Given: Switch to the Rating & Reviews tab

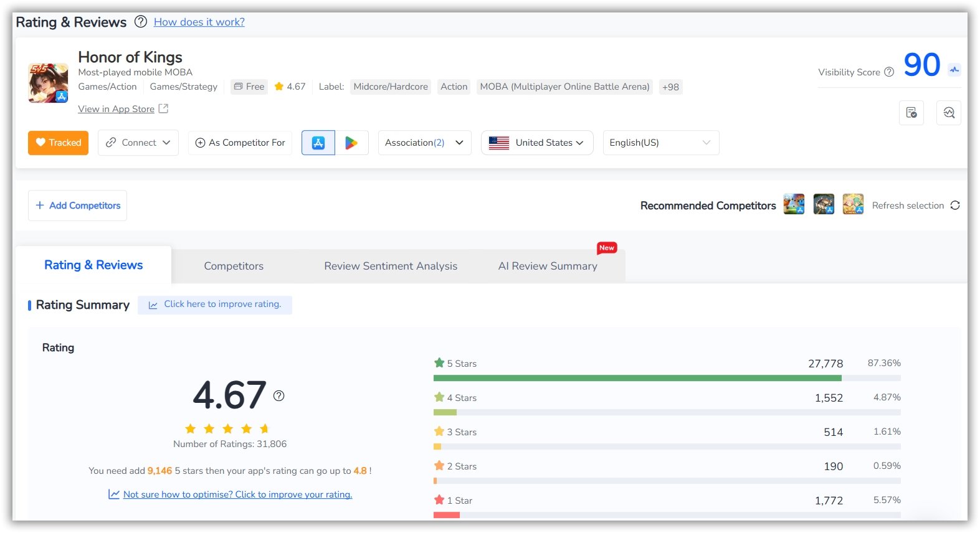Looking at the screenshot, I should click(x=93, y=265).
